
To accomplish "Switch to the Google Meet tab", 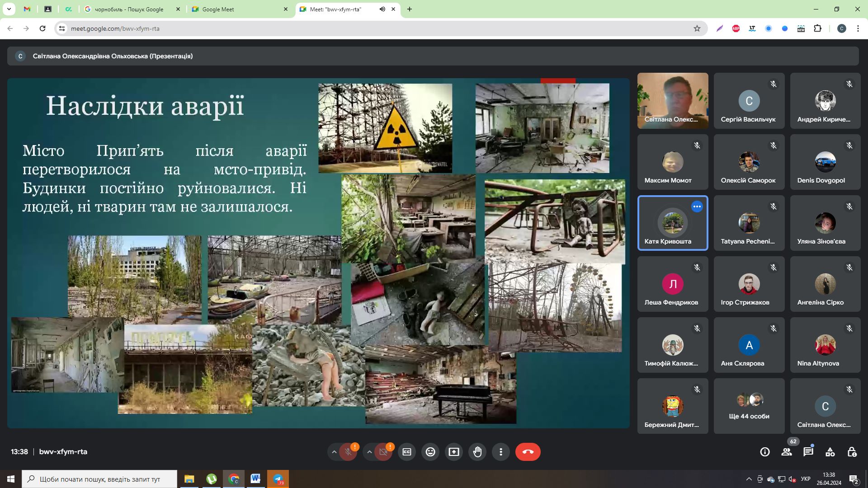I will [240, 9].
